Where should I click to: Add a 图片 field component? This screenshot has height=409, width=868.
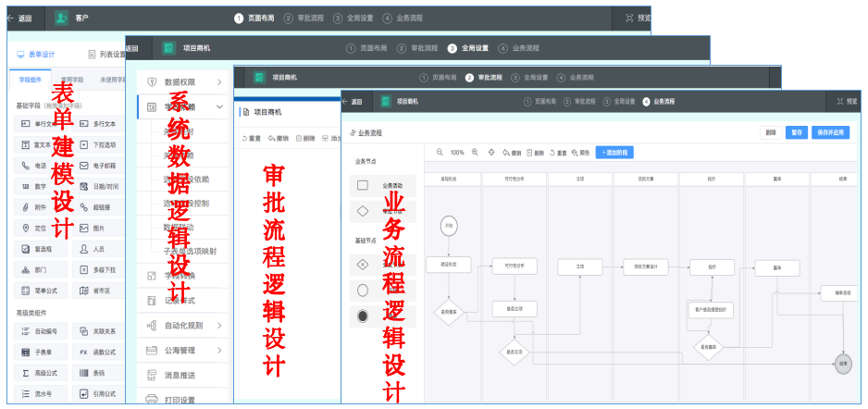(x=98, y=228)
